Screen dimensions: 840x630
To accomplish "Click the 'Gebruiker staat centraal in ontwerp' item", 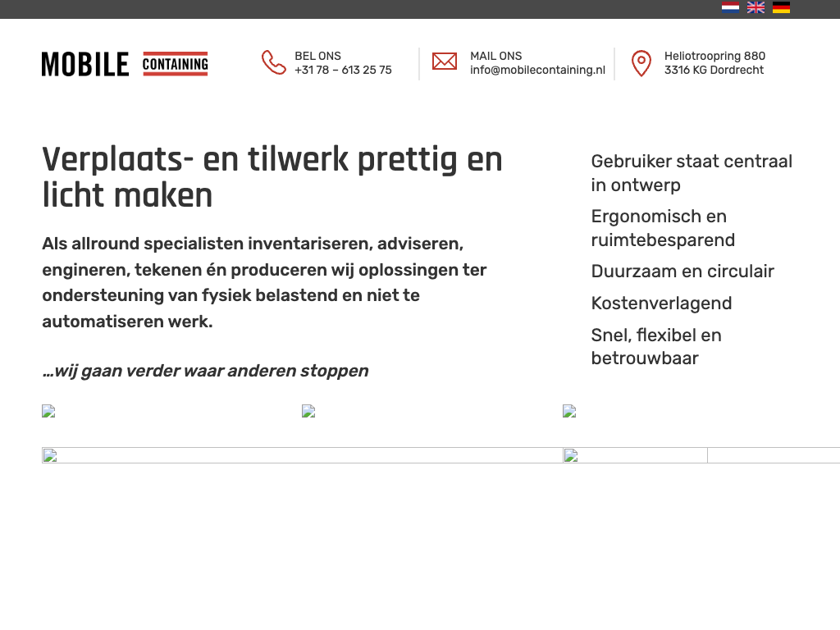I will (692, 173).
